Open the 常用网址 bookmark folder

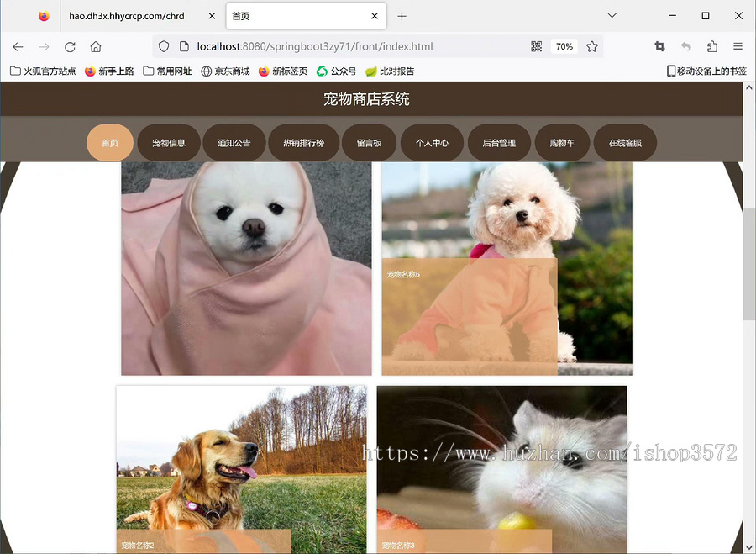(167, 71)
